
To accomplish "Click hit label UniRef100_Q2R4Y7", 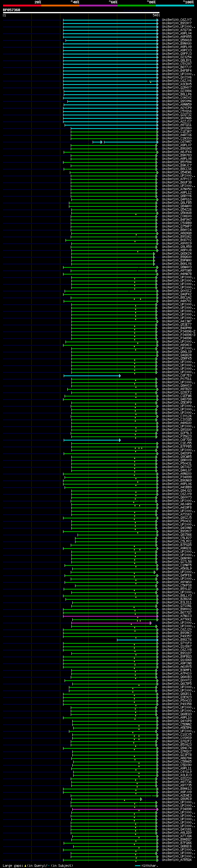I will pos(176,88).
